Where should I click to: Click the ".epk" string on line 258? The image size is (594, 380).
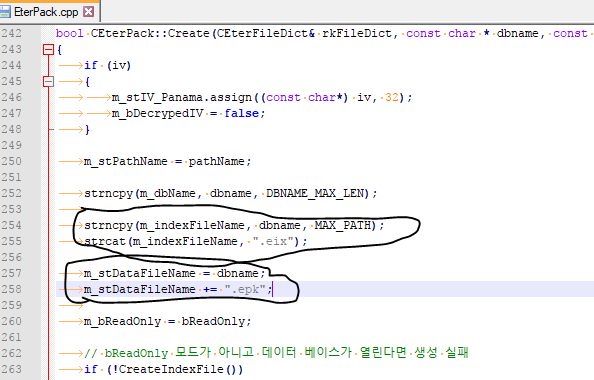click(245, 290)
